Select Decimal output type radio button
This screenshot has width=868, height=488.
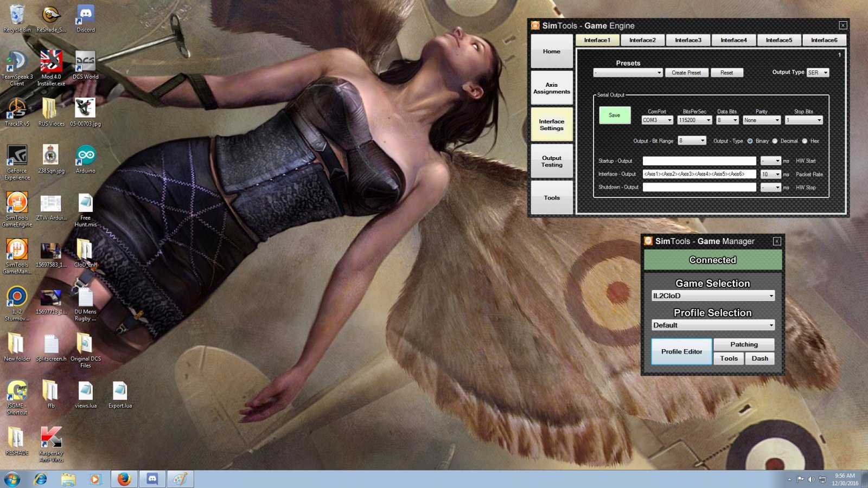coord(775,141)
